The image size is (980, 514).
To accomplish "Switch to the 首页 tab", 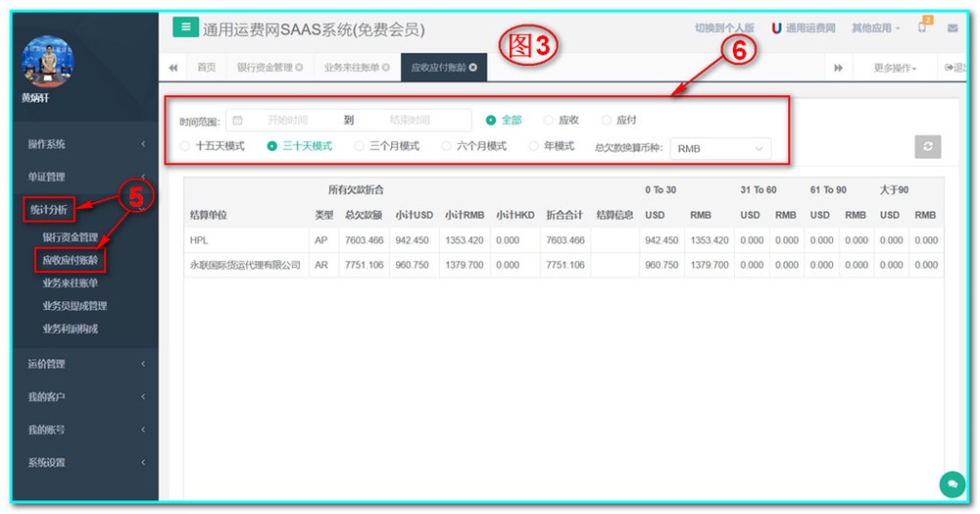I will [206, 68].
